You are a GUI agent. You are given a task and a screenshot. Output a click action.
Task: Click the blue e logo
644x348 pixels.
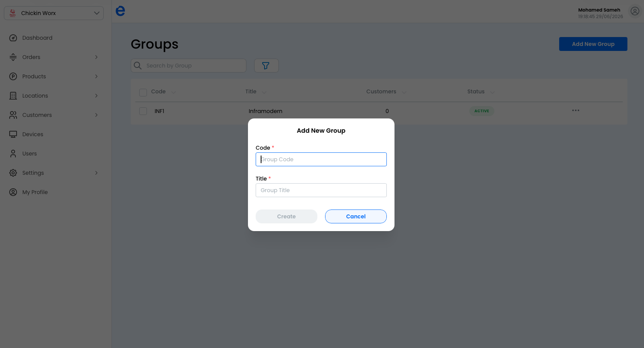click(x=120, y=11)
